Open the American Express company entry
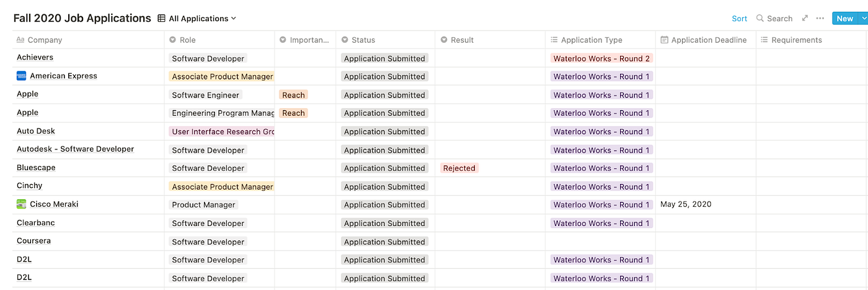This screenshot has width=868, height=290. click(x=63, y=76)
